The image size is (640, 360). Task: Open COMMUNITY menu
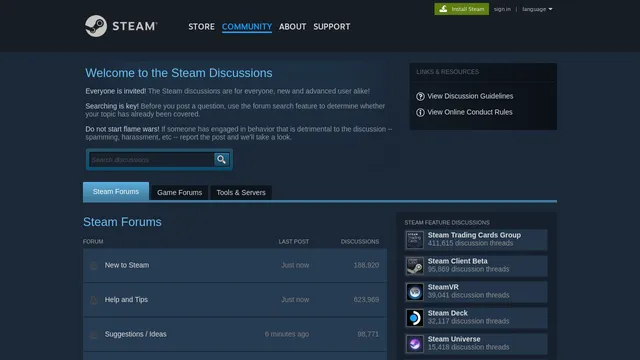click(247, 27)
